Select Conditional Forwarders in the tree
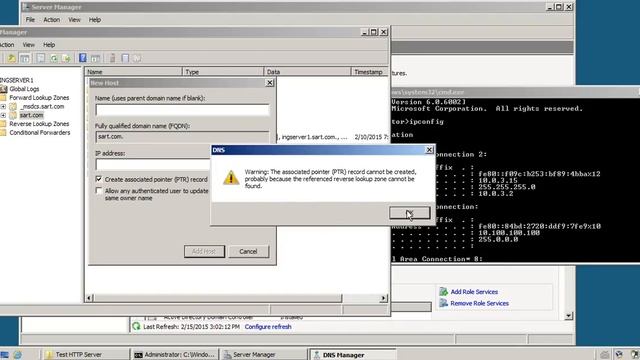This screenshot has height=360, width=640. 40,133
